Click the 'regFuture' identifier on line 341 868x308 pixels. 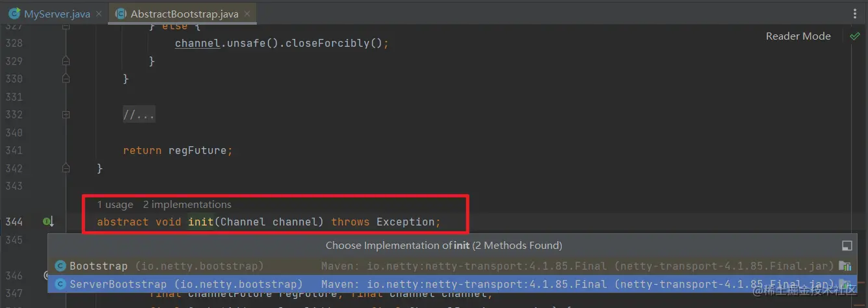197,151
